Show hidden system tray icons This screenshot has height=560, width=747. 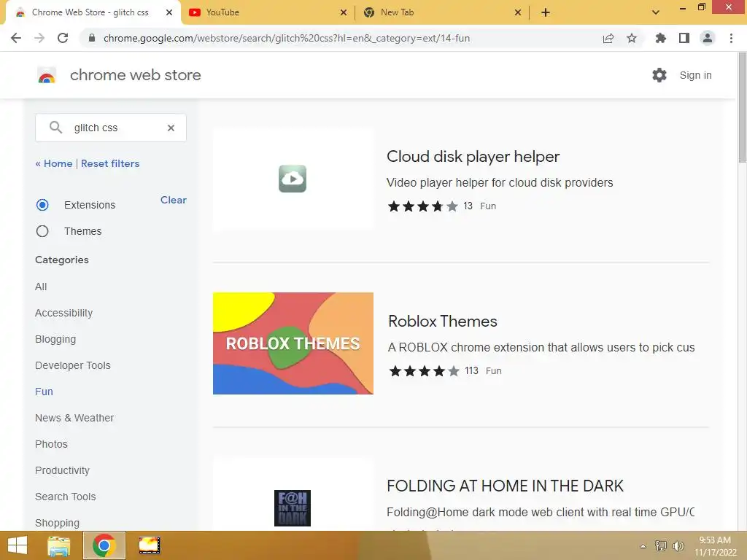click(643, 546)
